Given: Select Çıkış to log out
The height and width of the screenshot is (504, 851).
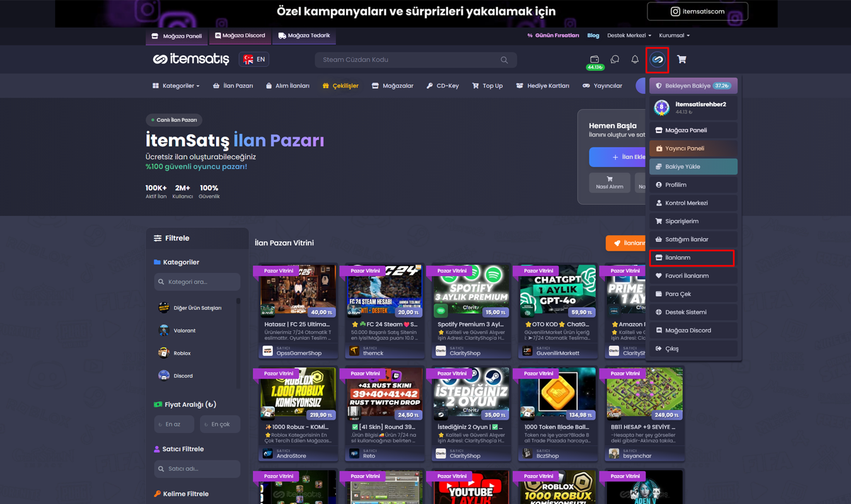Looking at the screenshot, I should click(x=693, y=349).
